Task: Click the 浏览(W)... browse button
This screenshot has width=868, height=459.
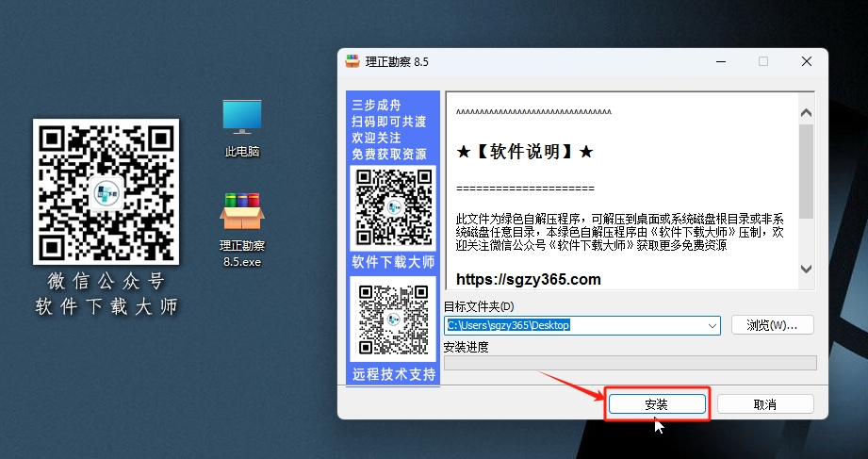Action: (772, 325)
